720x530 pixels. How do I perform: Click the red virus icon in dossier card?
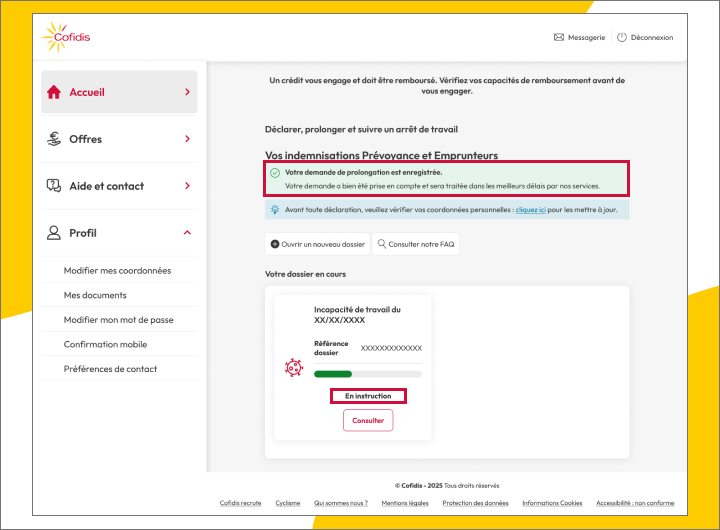click(293, 367)
